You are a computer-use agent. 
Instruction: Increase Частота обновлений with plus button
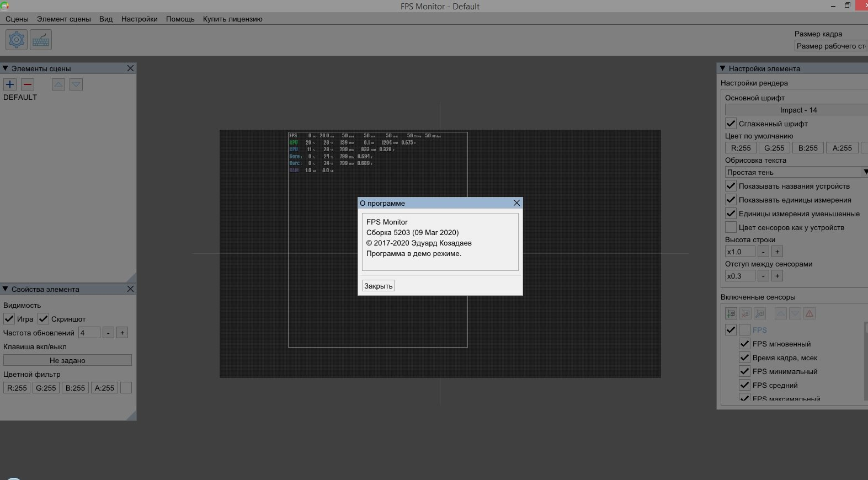pyautogui.click(x=123, y=333)
